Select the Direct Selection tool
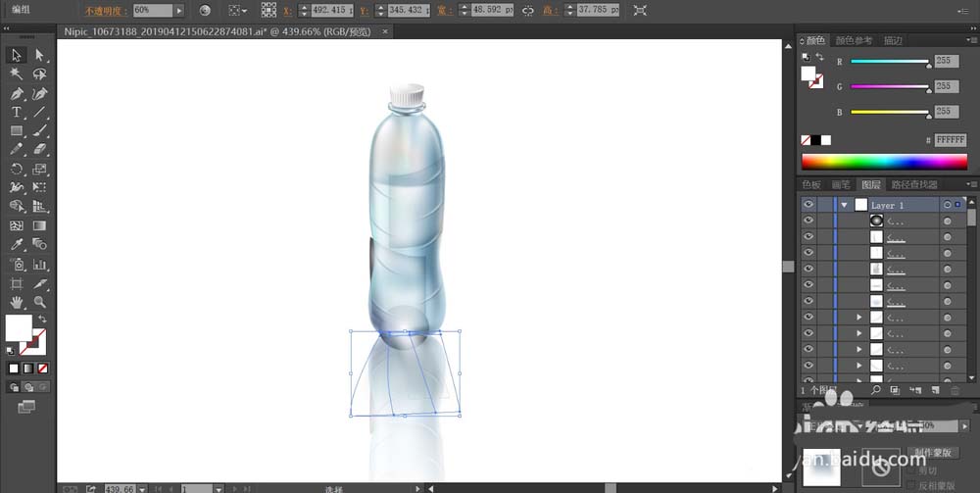 40,56
